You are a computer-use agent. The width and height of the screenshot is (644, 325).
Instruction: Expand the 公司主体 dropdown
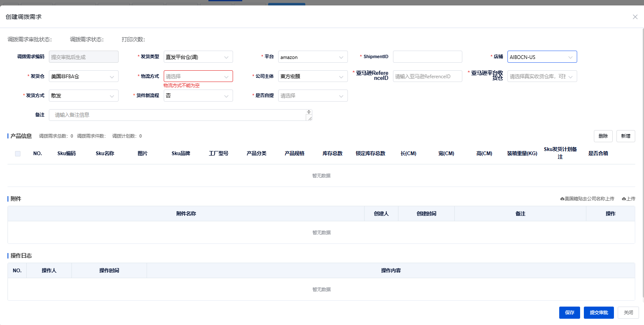tap(312, 76)
